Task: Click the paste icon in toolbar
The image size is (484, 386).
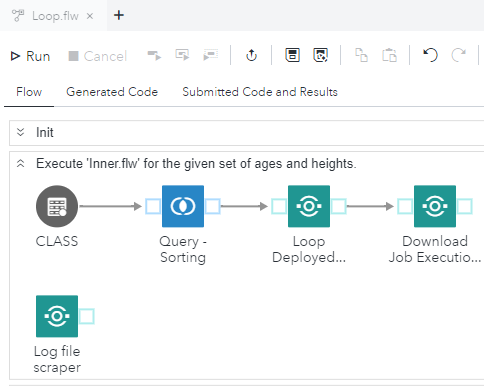Action: (389, 55)
